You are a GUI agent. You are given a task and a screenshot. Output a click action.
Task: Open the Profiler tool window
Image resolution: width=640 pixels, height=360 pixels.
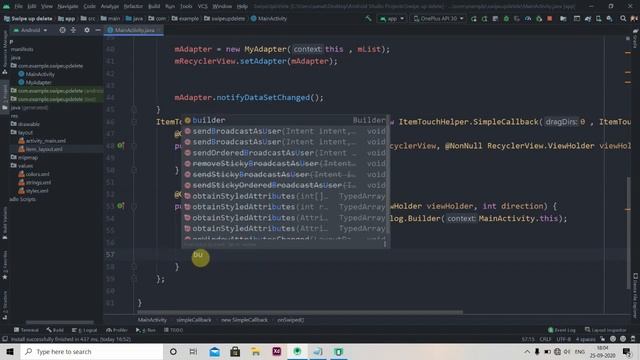[x=117, y=330]
